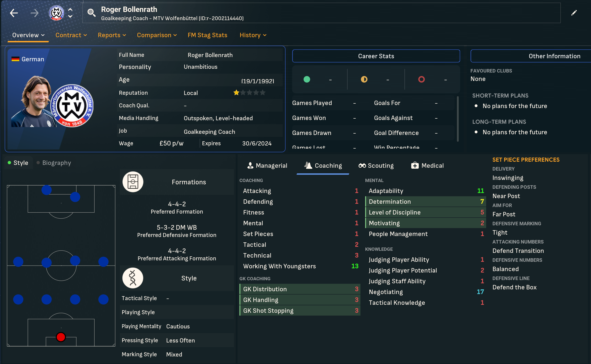Click the Career Stats button
The image size is (591, 364).
click(x=376, y=56)
